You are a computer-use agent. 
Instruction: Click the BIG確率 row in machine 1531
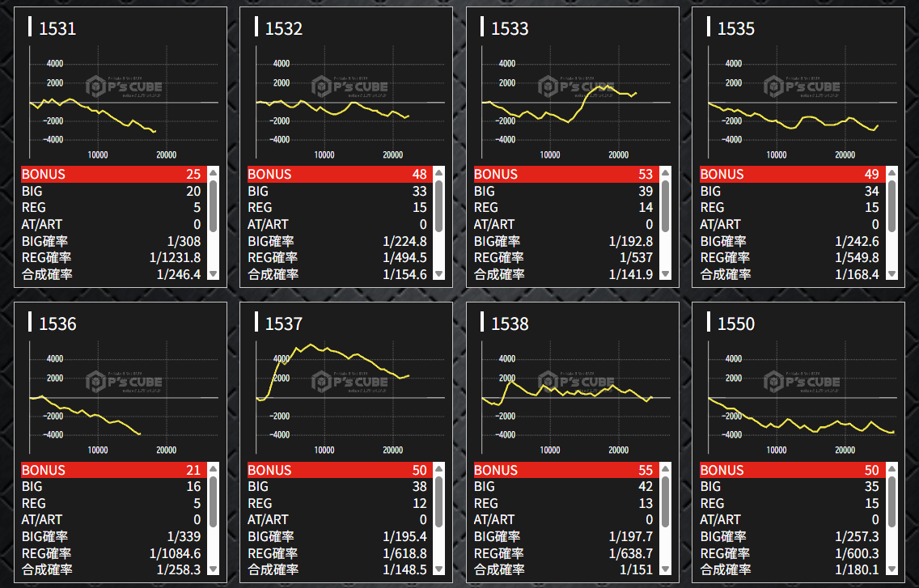tap(112, 241)
